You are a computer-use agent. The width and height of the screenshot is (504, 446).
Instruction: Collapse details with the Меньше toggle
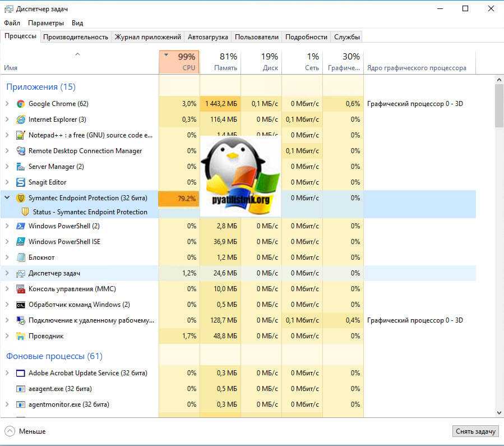pos(25,431)
